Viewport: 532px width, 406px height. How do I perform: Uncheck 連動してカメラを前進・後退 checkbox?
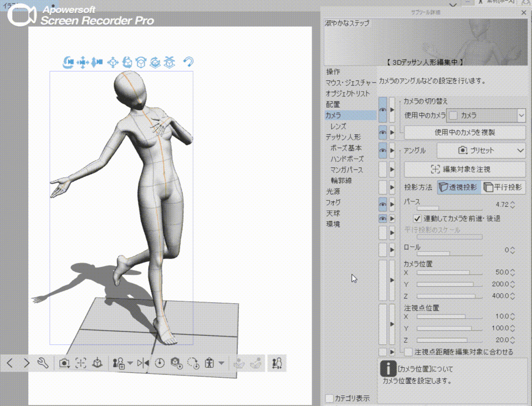coord(417,219)
